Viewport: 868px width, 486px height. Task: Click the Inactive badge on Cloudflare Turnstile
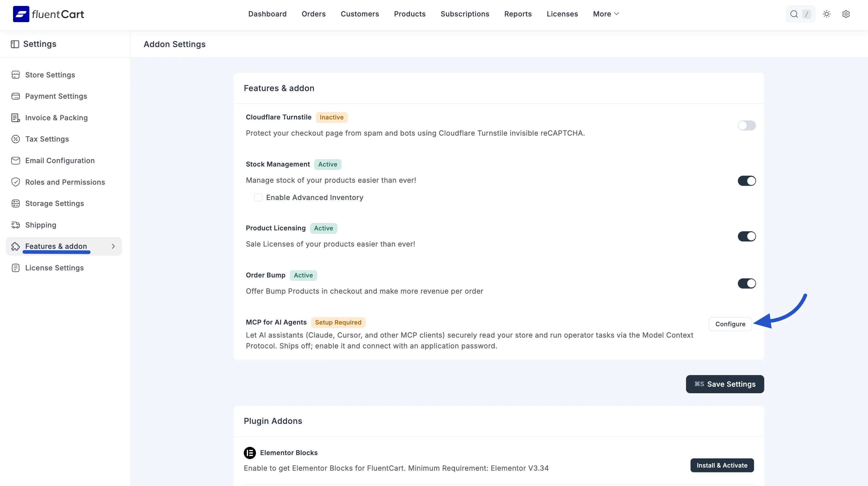point(332,117)
